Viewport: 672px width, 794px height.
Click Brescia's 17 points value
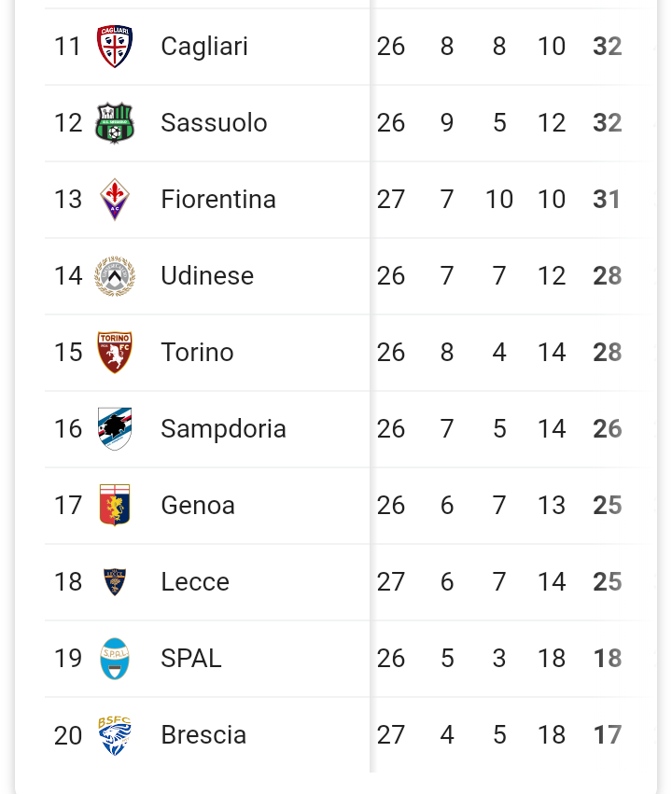[x=607, y=734]
